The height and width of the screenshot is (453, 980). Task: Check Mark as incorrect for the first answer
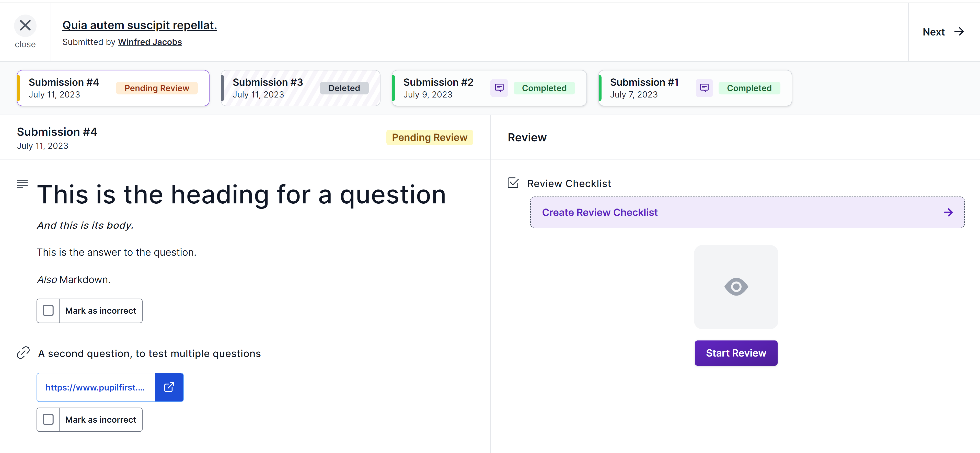pyautogui.click(x=48, y=311)
